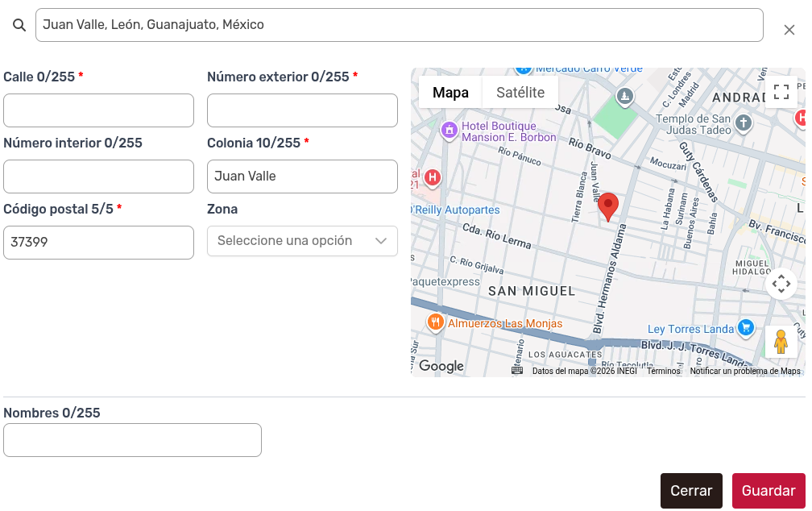Viewport: 812px width, 511px height.
Task: Click the O'Reilly Autopartes map label
Action: (456, 210)
